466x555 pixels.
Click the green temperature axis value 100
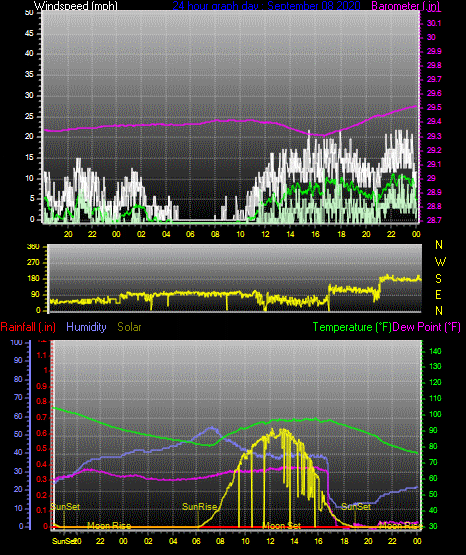(435, 414)
